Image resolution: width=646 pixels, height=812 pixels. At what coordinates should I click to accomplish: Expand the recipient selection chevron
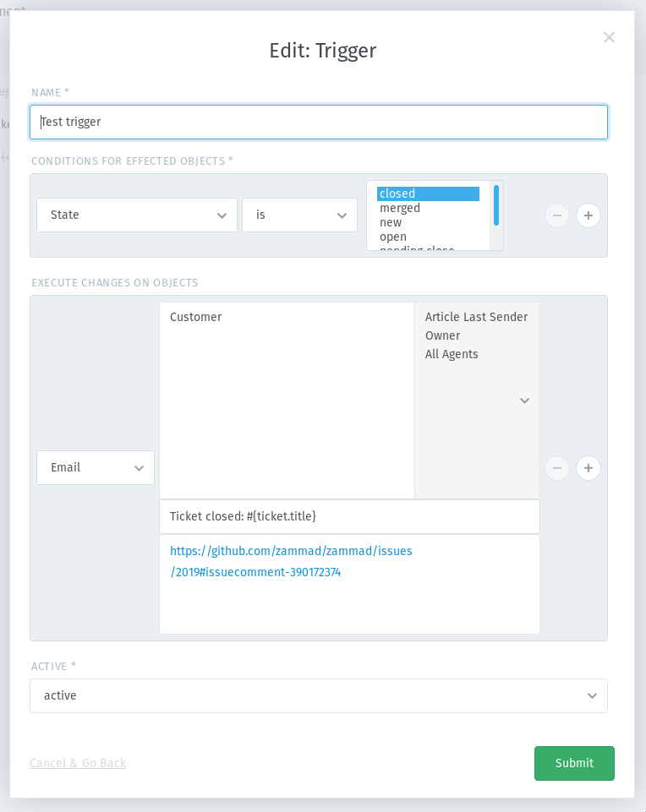(x=524, y=401)
